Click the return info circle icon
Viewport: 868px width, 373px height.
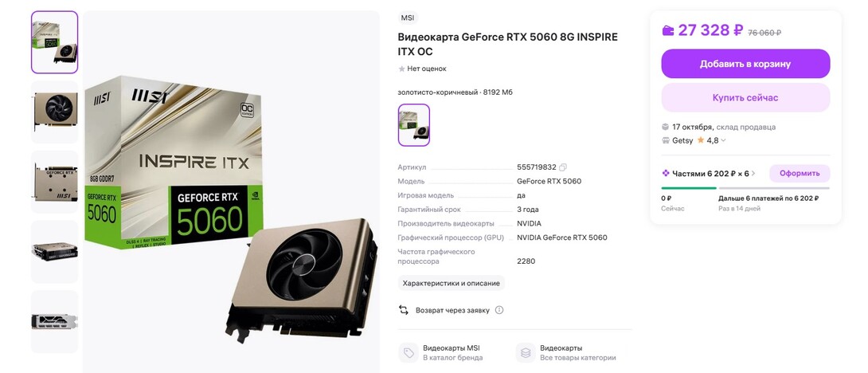click(x=499, y=310)
